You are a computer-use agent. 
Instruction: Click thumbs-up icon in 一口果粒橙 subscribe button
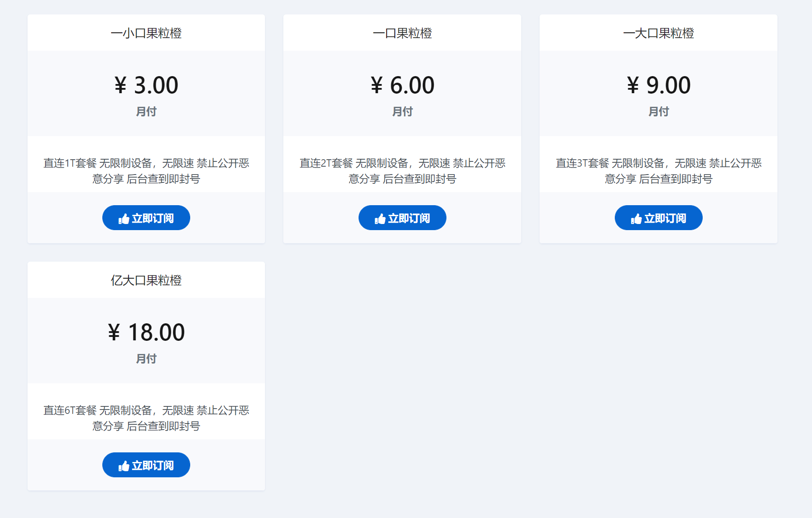pyautogui.click(x=380, y=219)
